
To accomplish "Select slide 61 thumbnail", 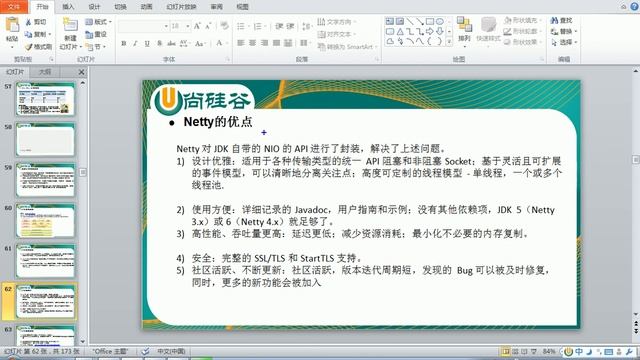I will click(x=45, y=261).
